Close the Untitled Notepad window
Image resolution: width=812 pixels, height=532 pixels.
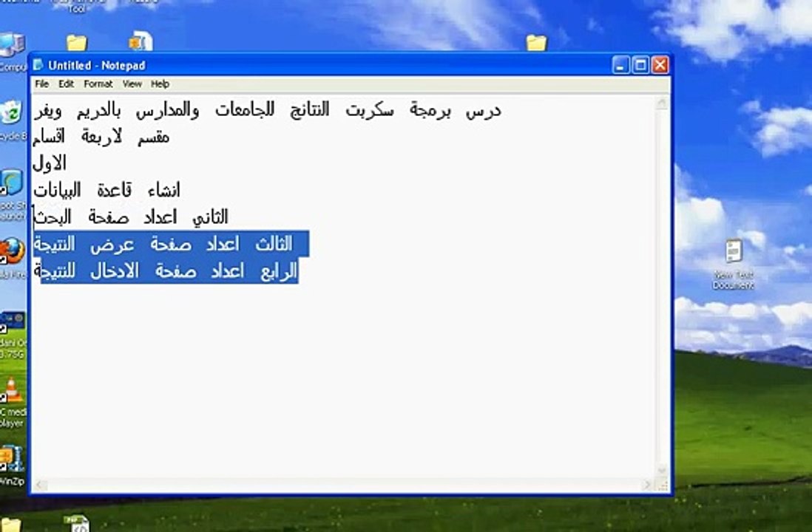point(660,65)
